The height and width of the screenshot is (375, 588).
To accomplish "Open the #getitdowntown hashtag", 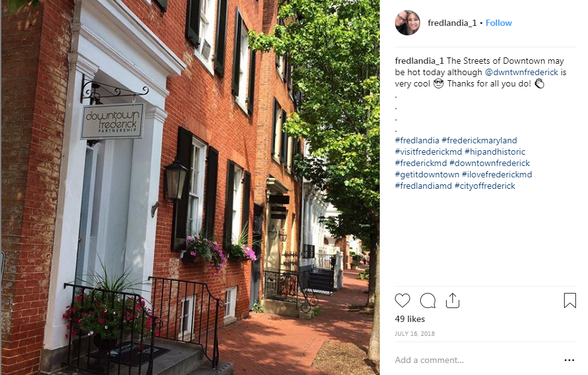I will pyautogui.click(x=426, y=174).
